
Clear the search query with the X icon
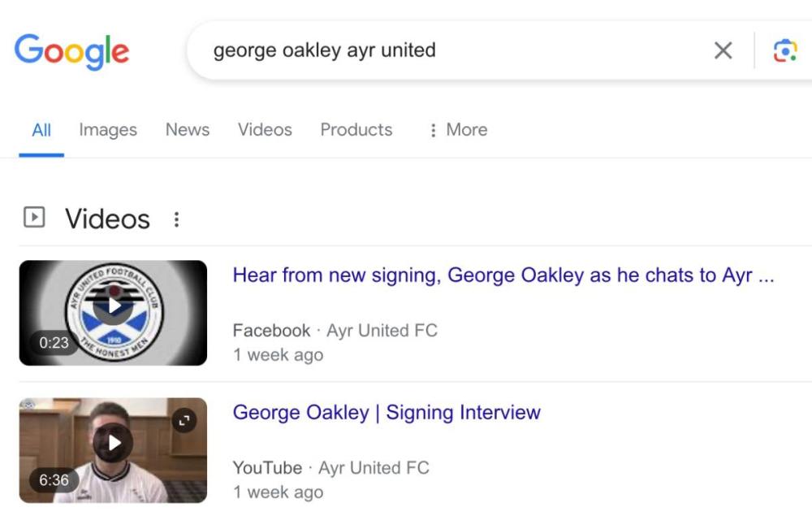point(723,50)
